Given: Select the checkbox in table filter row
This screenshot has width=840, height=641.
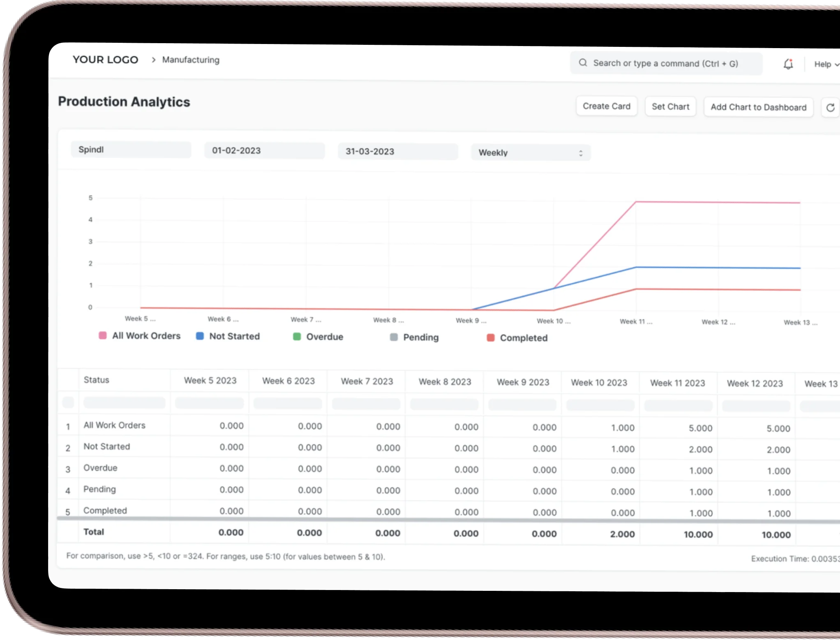Looking at the screenshot, I should [68, 402].
